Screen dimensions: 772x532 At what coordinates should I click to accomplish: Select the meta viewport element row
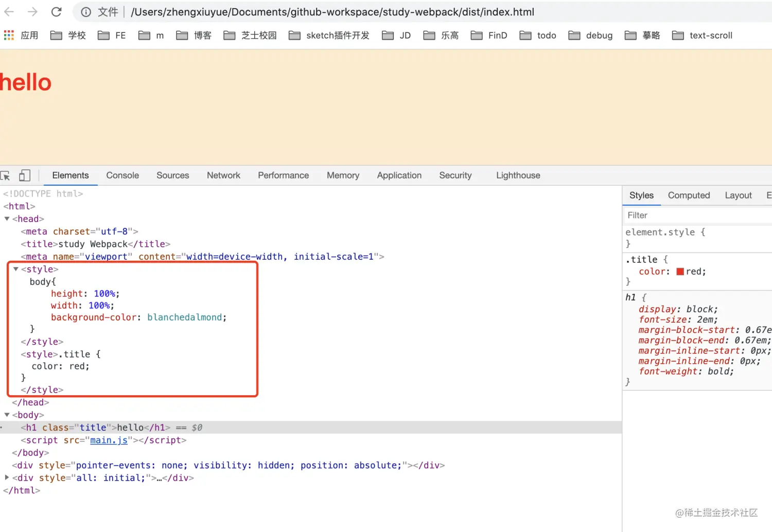point(311,256)
